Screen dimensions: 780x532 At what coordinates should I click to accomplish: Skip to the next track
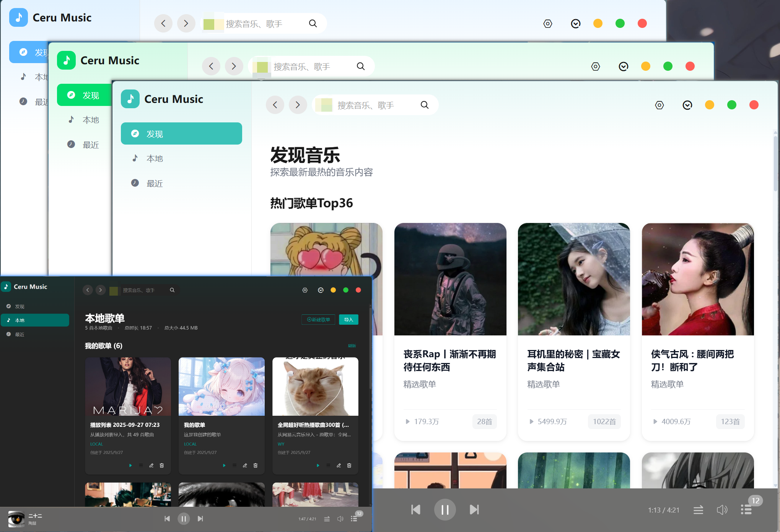click(x=474, y=509)
